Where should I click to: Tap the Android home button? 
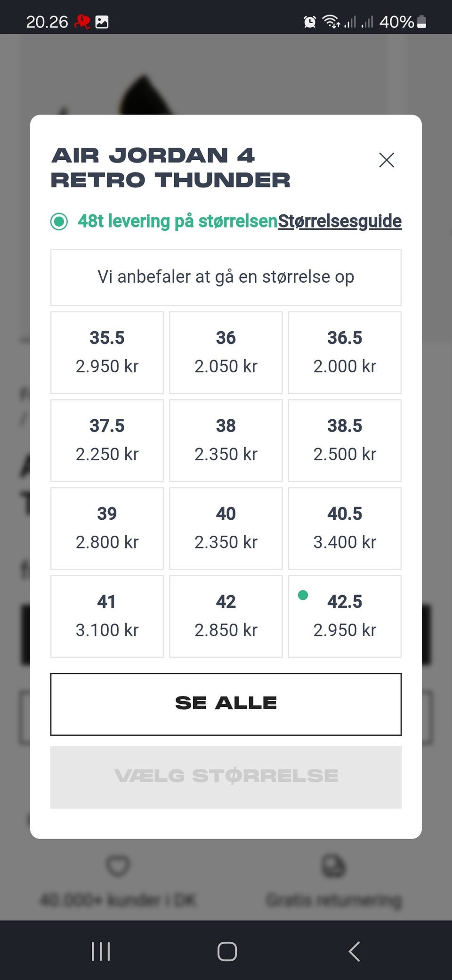227,951
